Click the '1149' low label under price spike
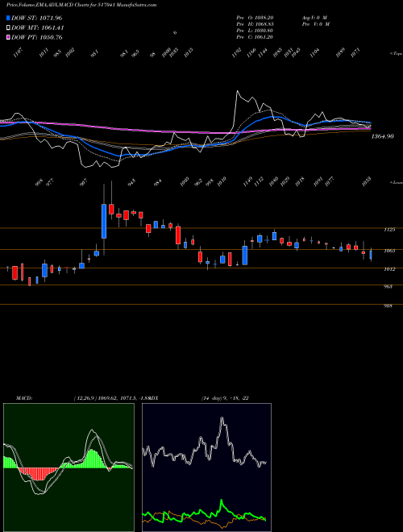This screenshot has width=403, height=532. tap(247, 181)
